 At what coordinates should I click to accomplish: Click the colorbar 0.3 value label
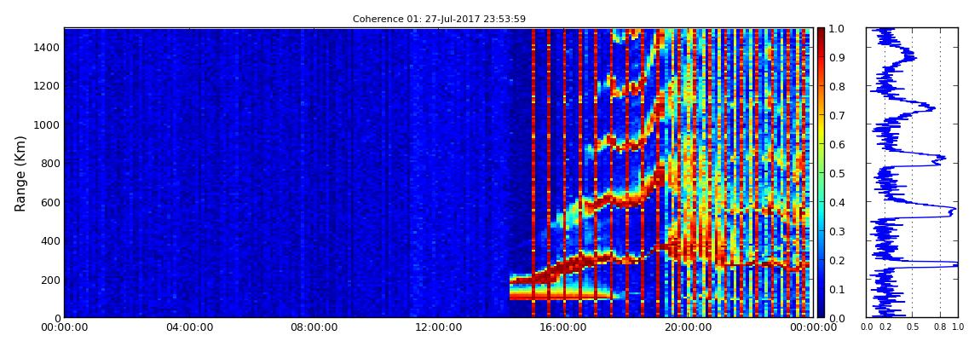pos(836,231)
